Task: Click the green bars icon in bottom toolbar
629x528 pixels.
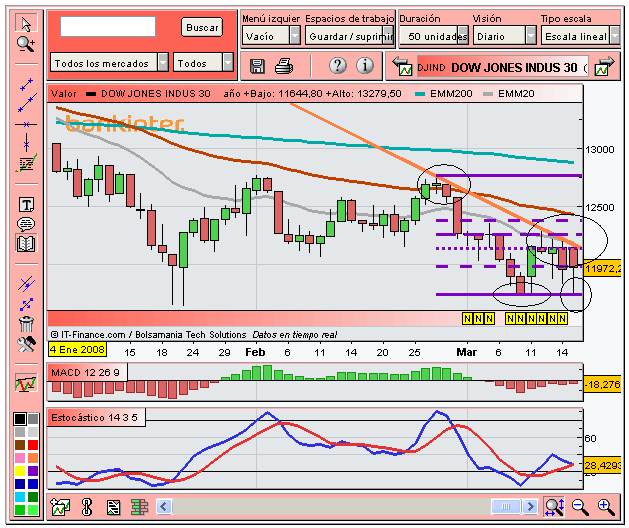Action: point(140,507)
